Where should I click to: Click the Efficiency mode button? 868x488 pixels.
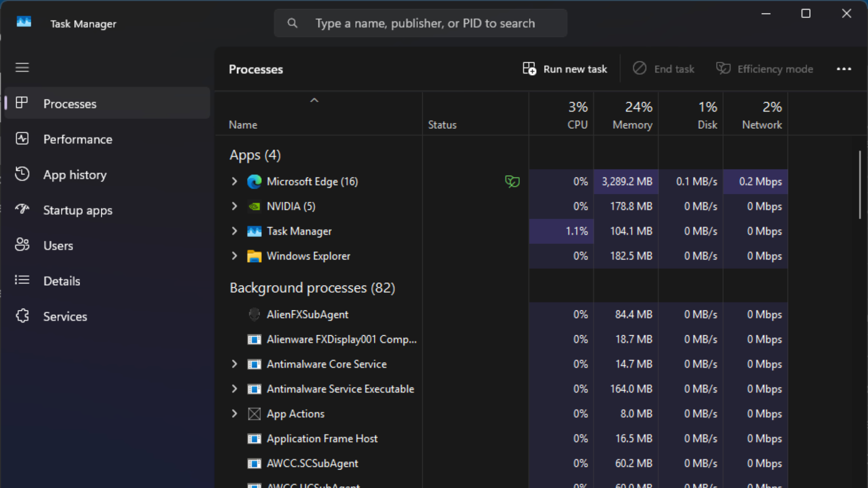(x=764, y=69)
